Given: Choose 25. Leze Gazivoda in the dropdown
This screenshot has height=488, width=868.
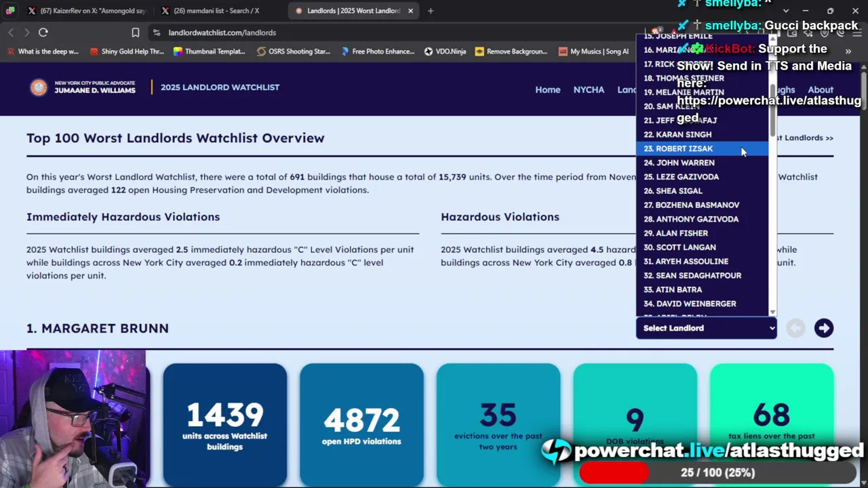Looking at the screenshot, I should point(702,177).
